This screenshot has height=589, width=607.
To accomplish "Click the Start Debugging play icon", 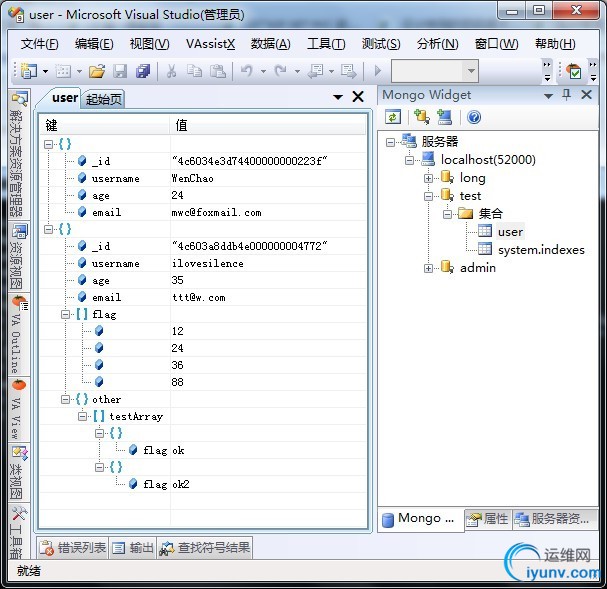I will (x=378, y=71).
